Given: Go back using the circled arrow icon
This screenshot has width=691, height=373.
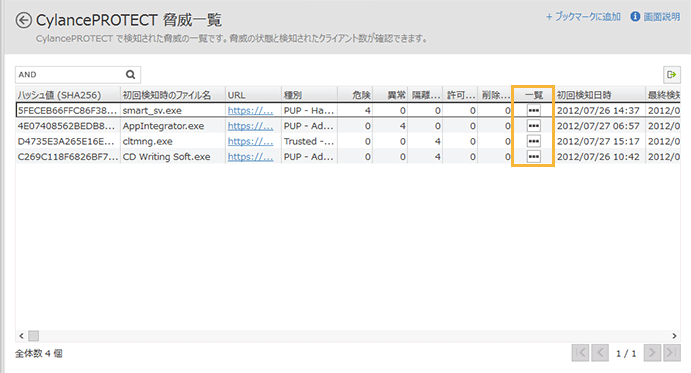Looking at the screenshot, I should tap(23, 20).
